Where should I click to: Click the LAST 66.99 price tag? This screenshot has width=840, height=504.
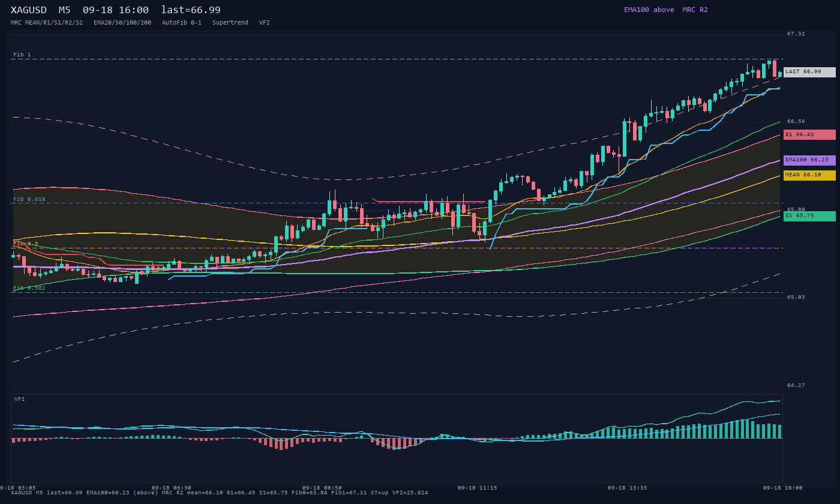tap(809, 72)
